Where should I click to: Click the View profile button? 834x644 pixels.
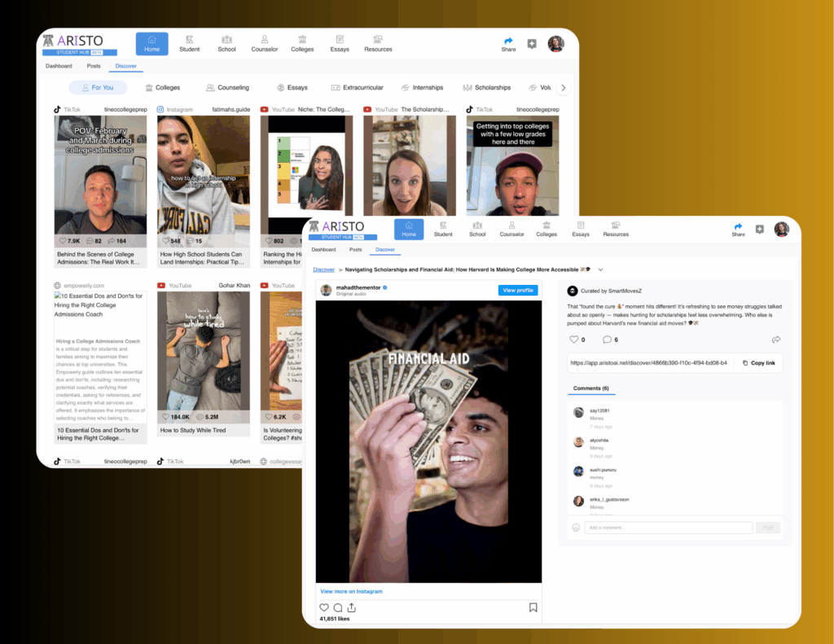click(518, 291)
